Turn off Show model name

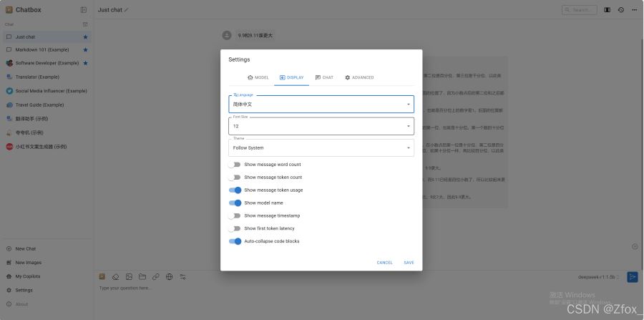tap(235, 203)
